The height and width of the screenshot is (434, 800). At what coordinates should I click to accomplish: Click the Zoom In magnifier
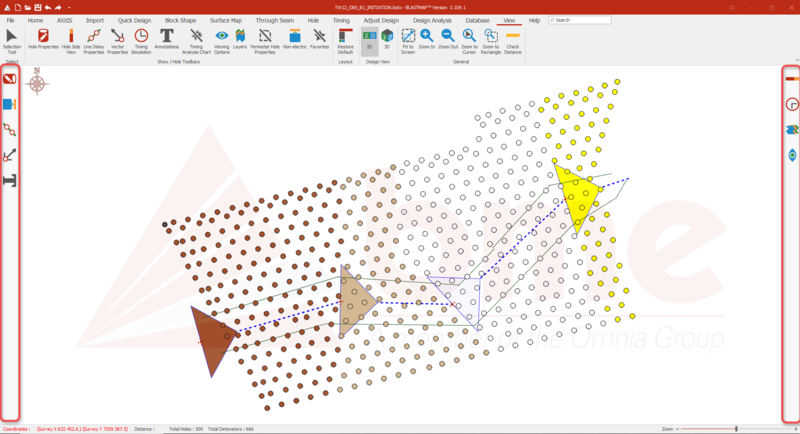[x=427, y=39]
